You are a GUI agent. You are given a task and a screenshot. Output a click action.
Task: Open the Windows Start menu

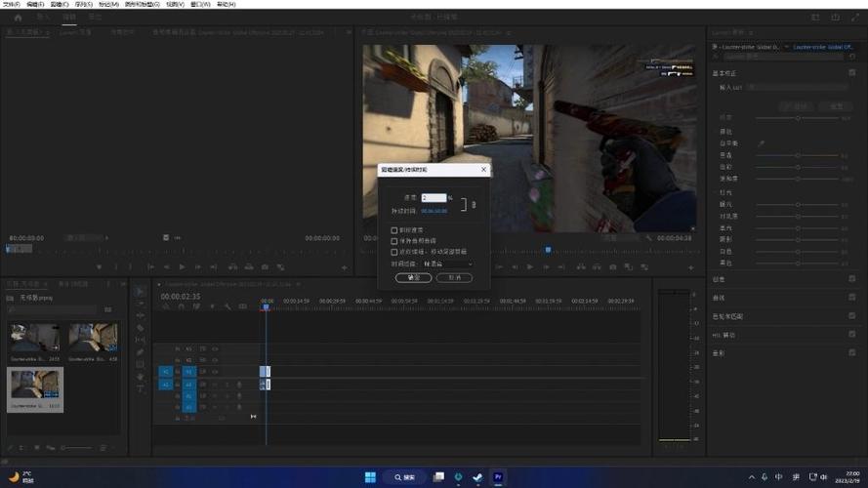coord(370,477)
